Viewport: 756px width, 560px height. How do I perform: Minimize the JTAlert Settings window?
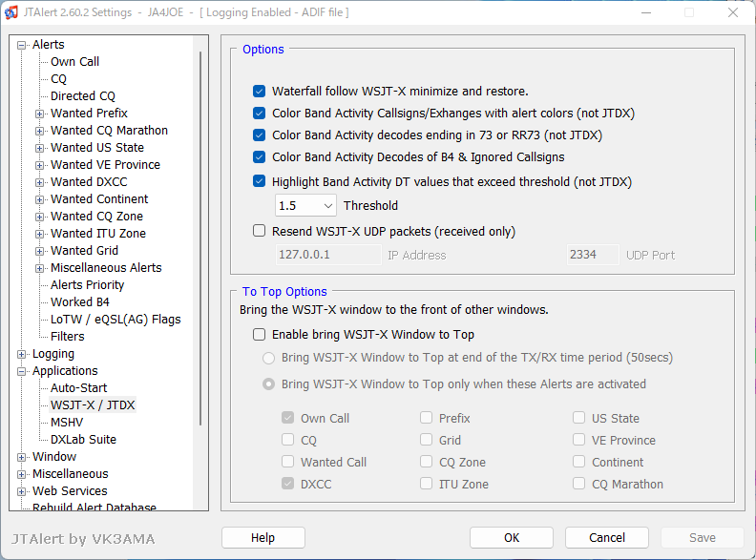click(x=646, y=12)
